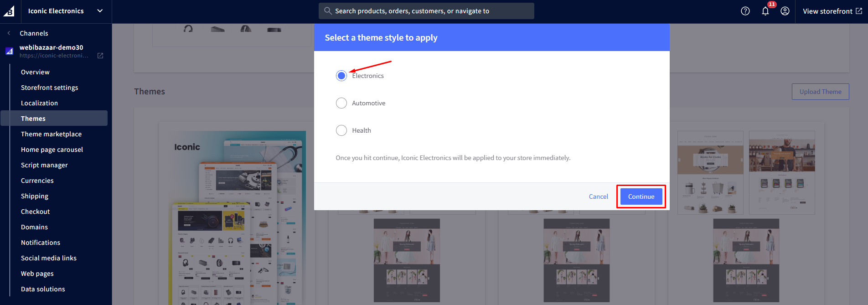Open Theme marketplace in sidebar
This screenshot has height=305, width=868.
51,134
